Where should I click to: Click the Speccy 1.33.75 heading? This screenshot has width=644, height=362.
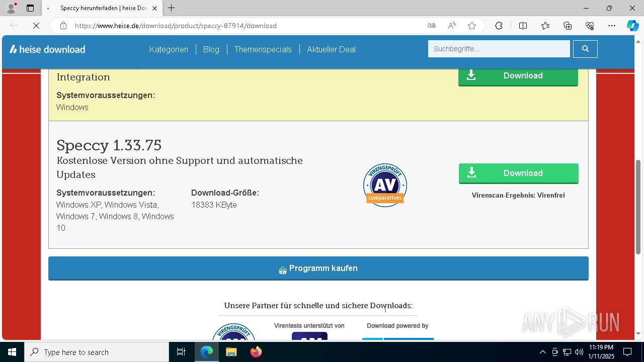pyautogui.click(x=109, y=145)
